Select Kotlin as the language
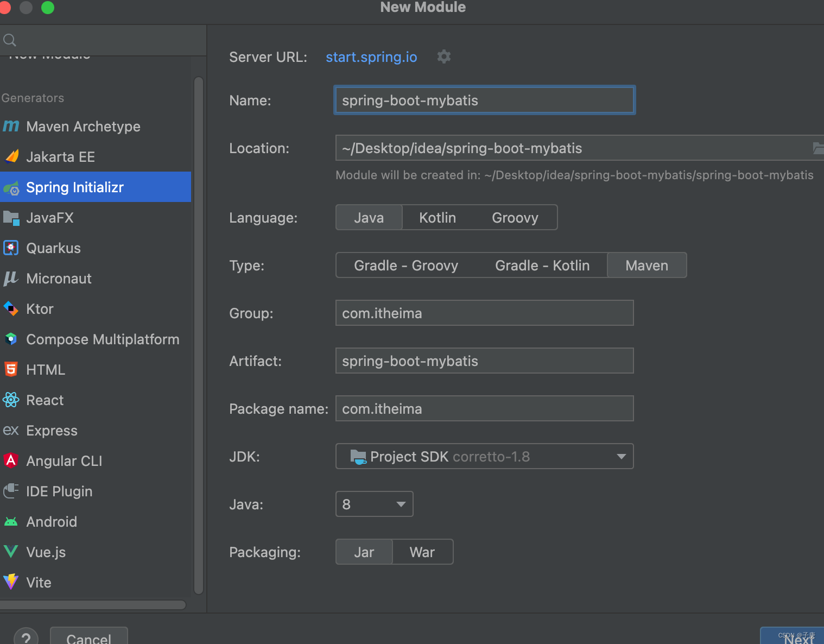 click(x=438, y=218)
